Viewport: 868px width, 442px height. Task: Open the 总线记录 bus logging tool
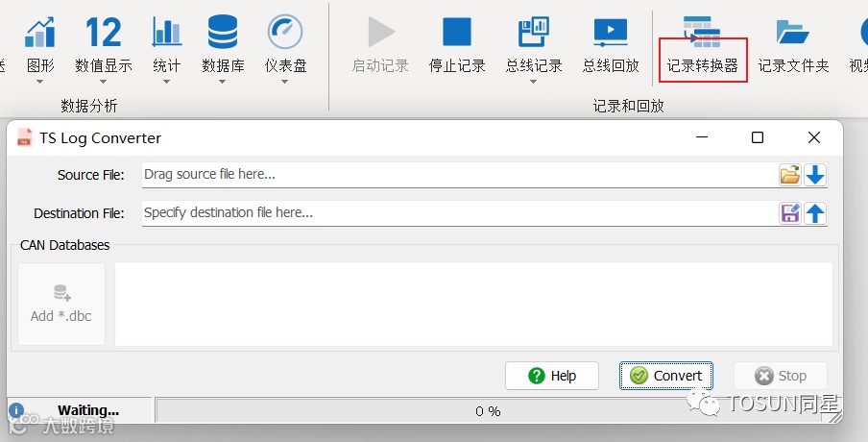[x=534, y=44]
